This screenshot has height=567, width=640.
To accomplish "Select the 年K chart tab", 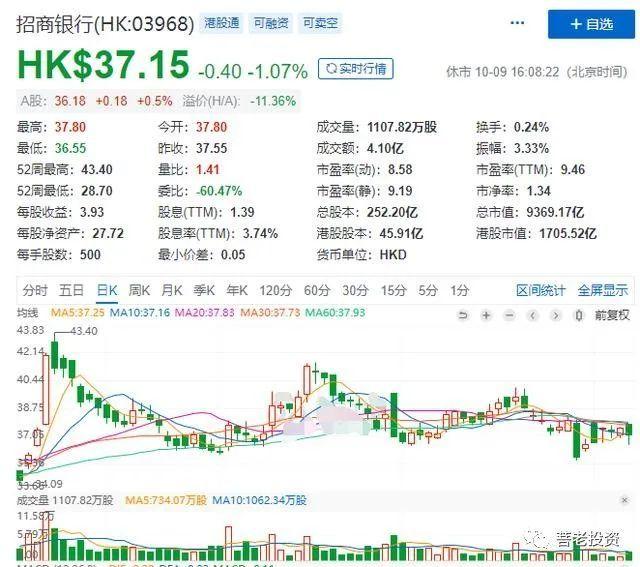I will click(x=237, y=291).
